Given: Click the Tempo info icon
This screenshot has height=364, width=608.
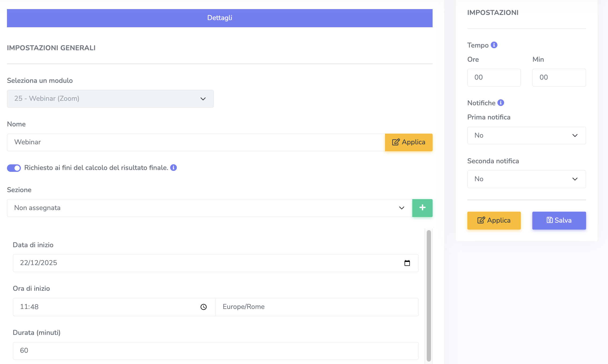Looking at the screenshot, I should 494,45.
